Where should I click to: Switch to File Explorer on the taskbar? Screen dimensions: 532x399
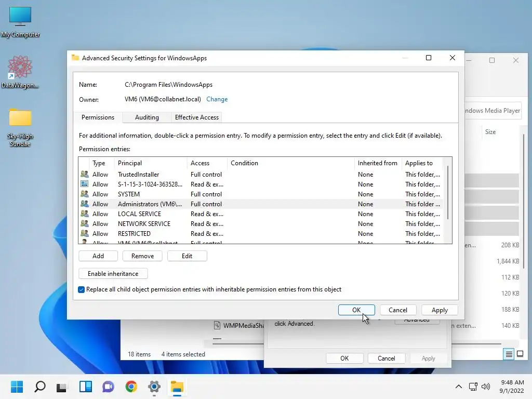point(177,387)
